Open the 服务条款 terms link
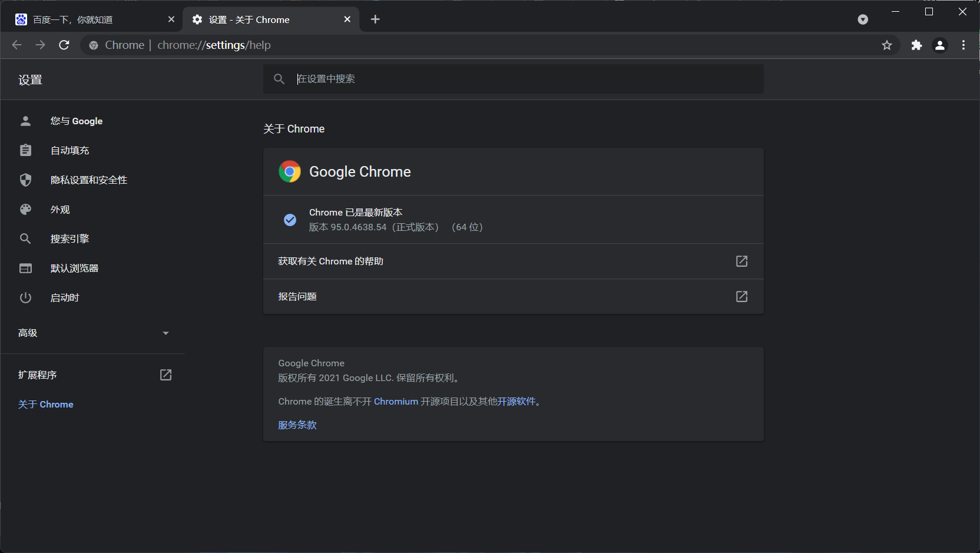 pyautogui.click(x=297, y=425)
